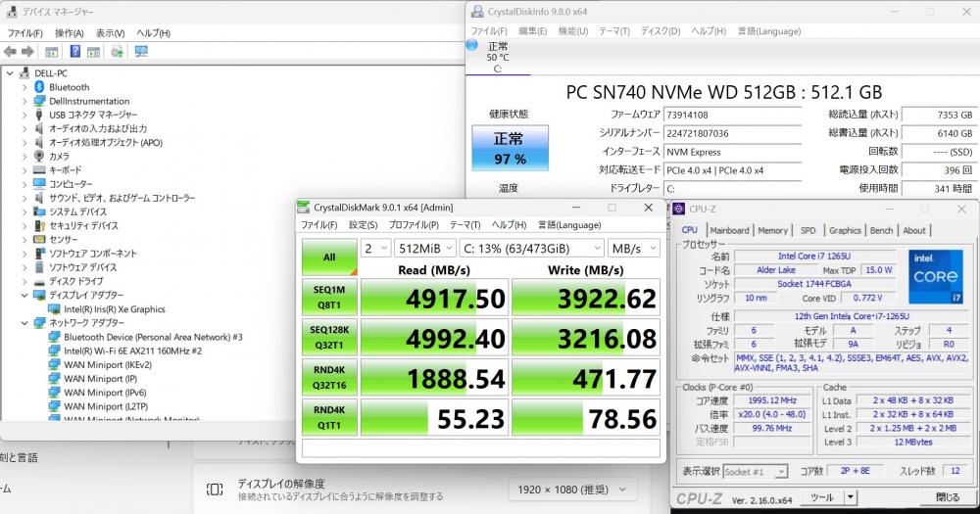Click the properties pane icon in Device Manager toolbar
The width and height of the screenshot is (980, 514).
pos(94,52)
